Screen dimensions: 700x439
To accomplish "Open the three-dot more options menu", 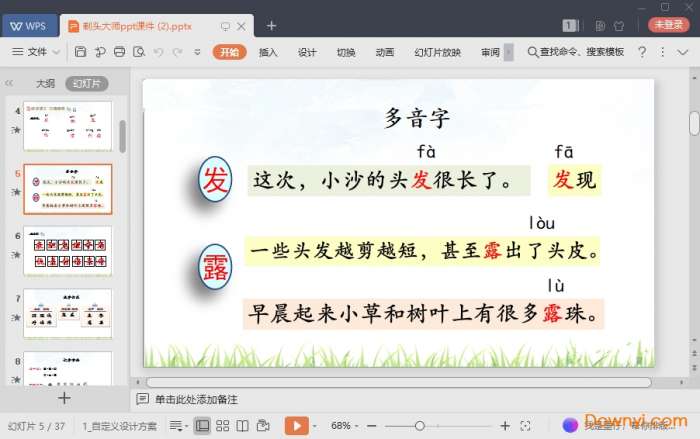I will (662, 52).
